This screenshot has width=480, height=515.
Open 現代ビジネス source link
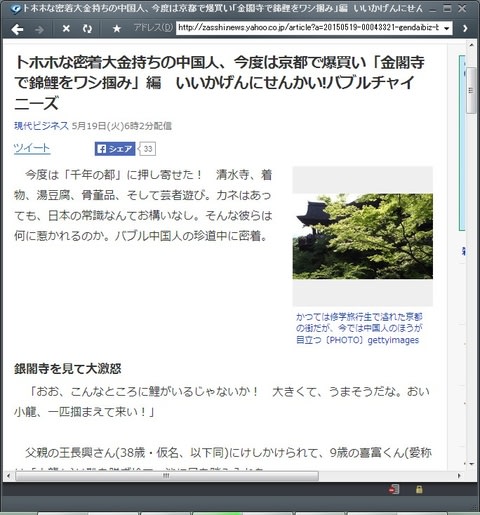[41, 126]
